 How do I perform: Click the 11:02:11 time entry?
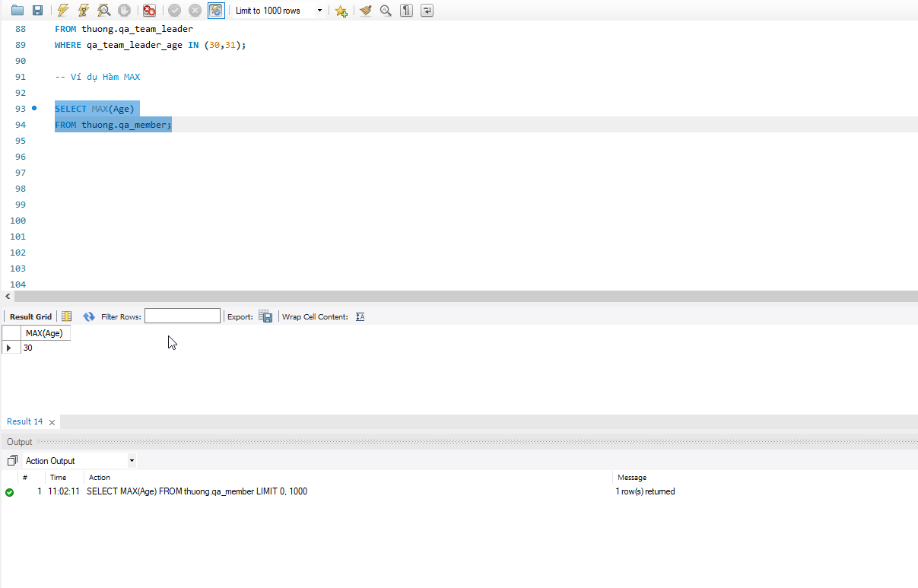coord(64,491)
